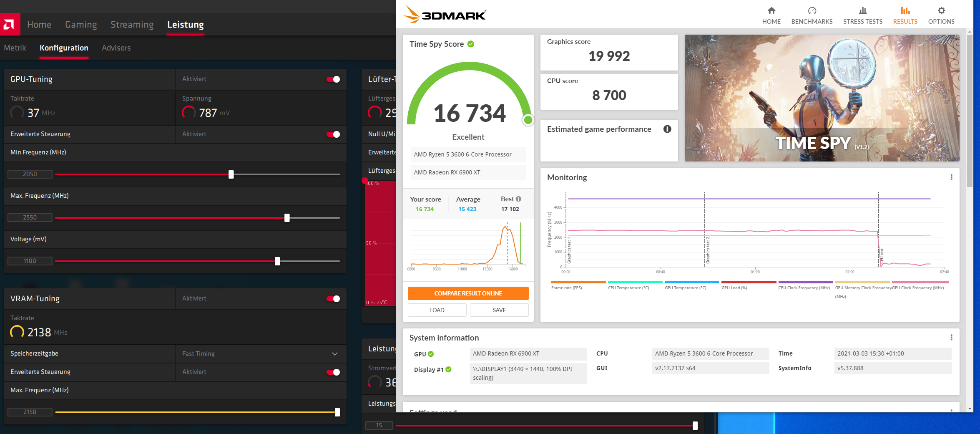Click the Spannung voltage gauge icon

[189, 113]
